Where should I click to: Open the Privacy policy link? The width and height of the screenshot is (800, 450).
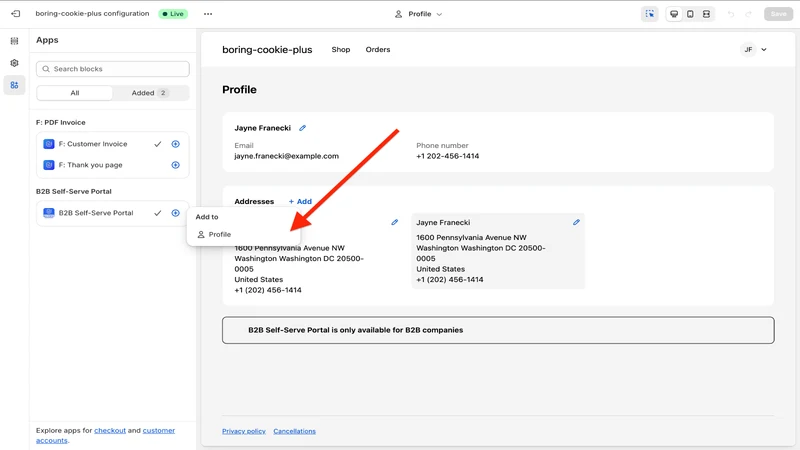244,431
